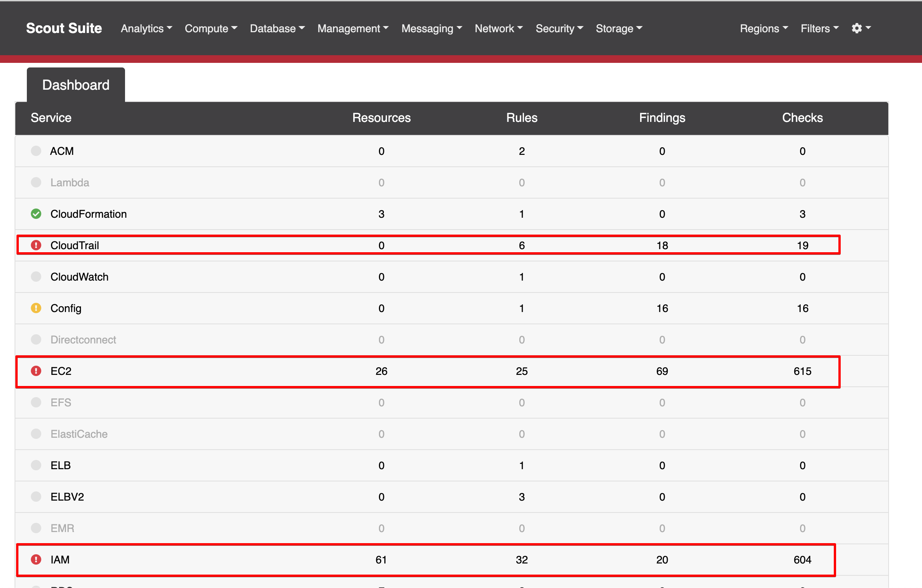This screenshot has width=922, height=588.
Task: Click the grey status icon beside EFS
Action: 36,402
